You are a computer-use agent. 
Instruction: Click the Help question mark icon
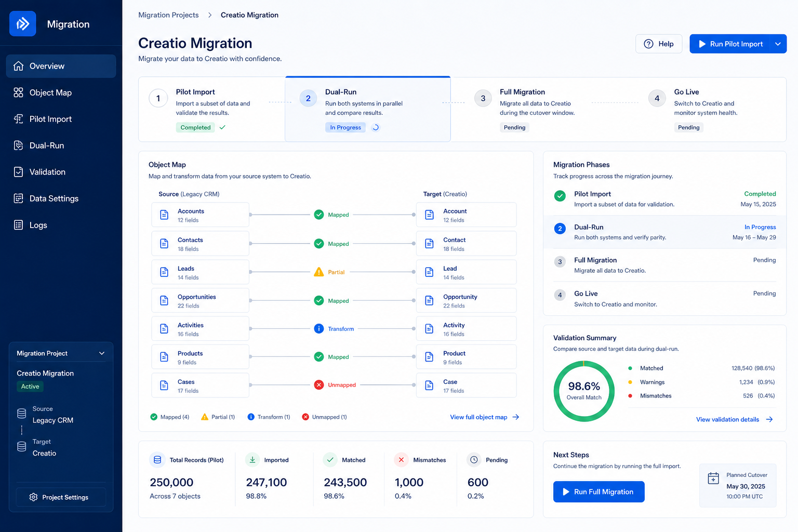click(648, 44)
